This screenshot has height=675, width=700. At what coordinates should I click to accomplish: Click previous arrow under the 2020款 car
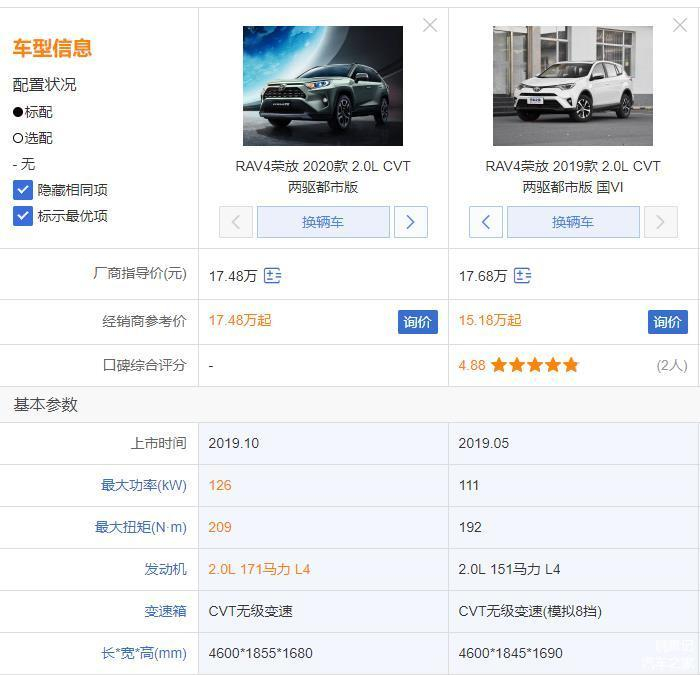[x=236, y=222]
